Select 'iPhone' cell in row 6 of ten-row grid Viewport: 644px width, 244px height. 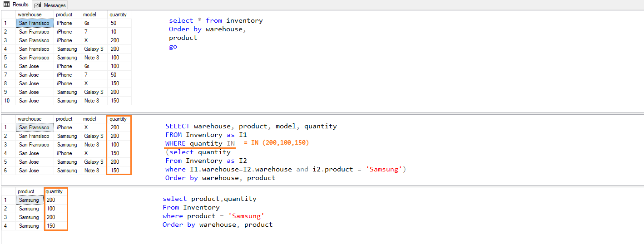point(68,66)
